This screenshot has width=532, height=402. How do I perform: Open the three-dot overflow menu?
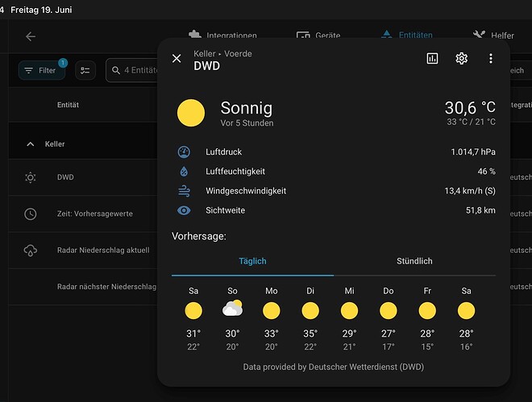(491, 58)
